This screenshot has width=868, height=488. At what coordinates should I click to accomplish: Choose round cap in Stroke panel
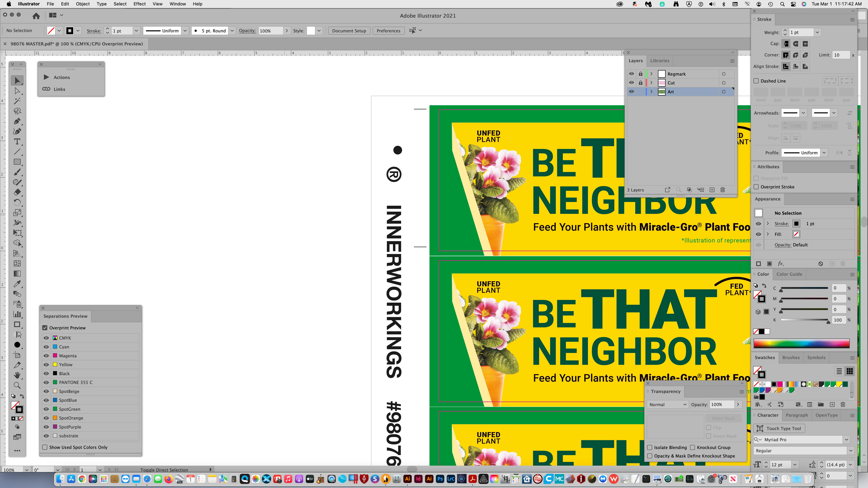click(x=796, y=44)
